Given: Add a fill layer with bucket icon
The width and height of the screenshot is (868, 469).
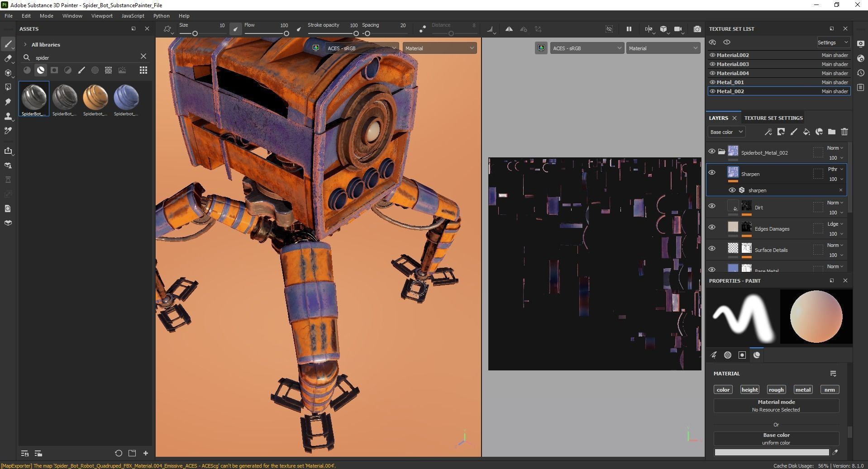Looking at the screenshot, I should [x=806, y=132].
